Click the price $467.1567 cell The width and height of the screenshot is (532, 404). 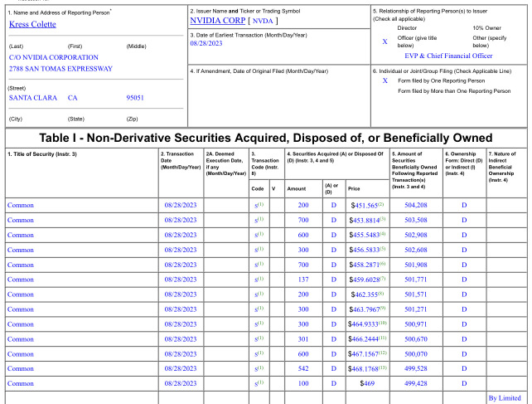(x=367, y=354)
